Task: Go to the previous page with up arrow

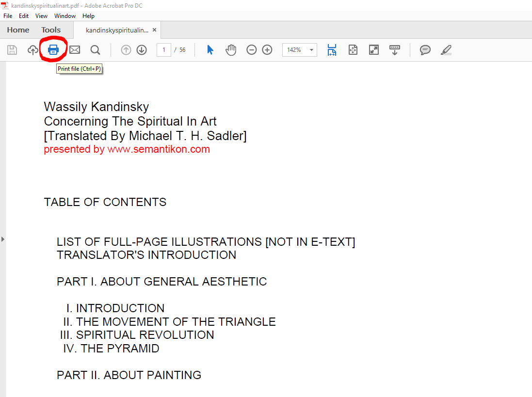Action: [x=126, y=50]
